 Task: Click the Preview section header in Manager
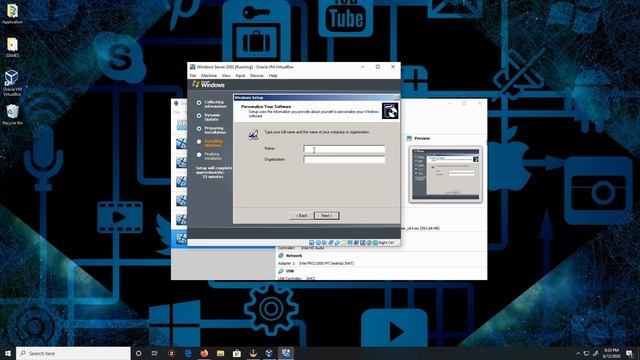[x=422, y=138]
